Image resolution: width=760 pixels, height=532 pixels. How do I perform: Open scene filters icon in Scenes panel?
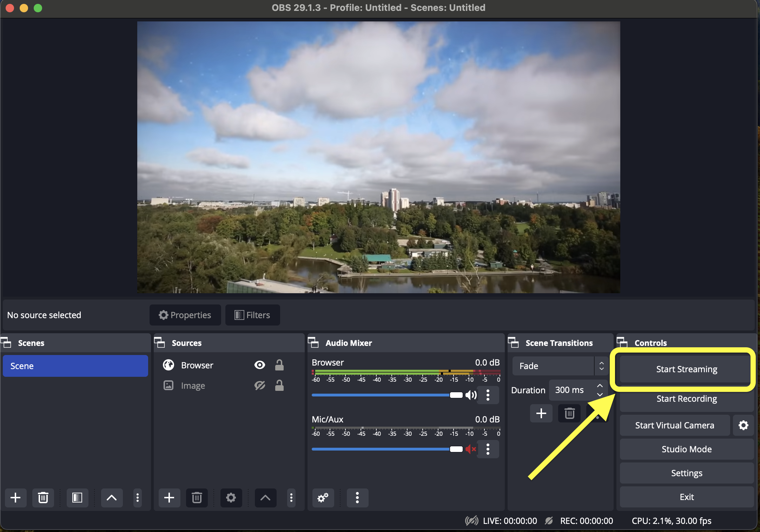pos(77,497)
